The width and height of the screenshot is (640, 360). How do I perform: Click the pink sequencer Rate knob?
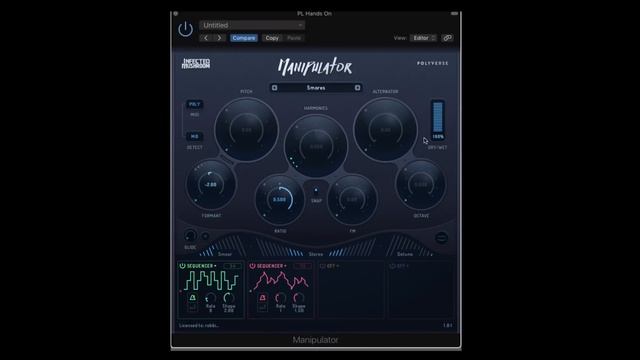[280, 298]
